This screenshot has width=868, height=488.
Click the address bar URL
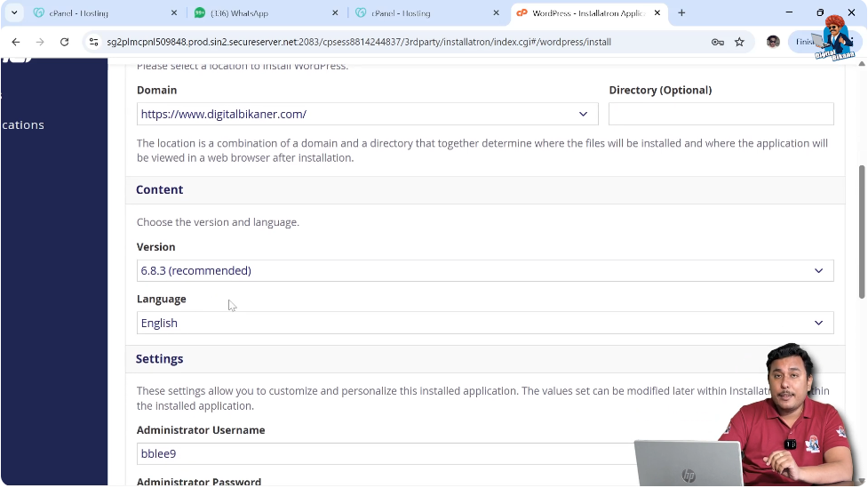tap(359, 42)
